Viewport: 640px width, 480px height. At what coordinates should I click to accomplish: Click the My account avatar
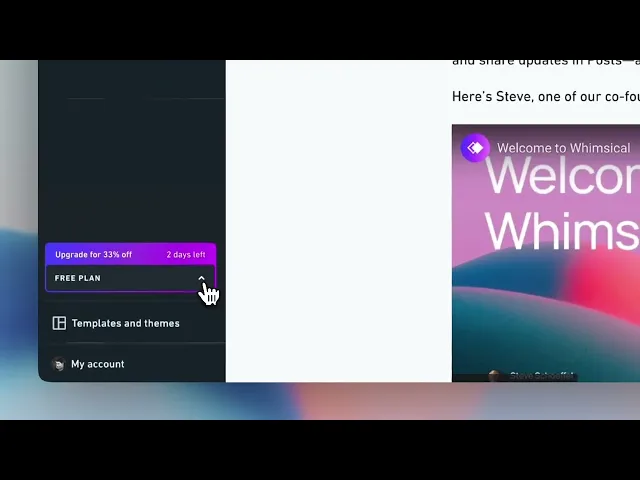(59, 364)
